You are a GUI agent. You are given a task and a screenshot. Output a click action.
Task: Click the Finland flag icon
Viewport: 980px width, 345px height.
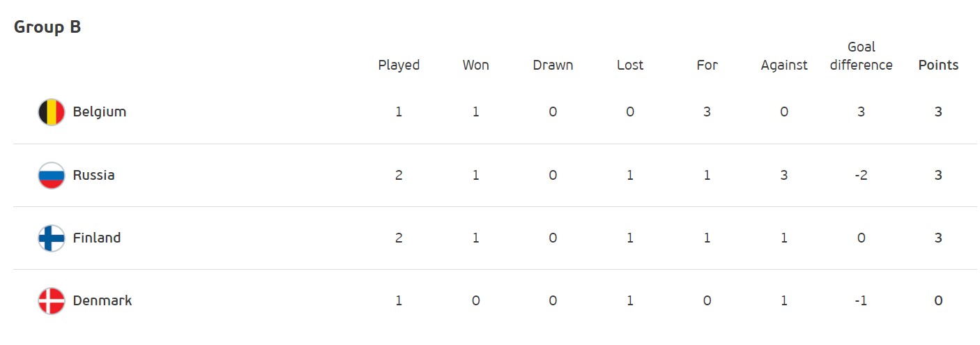pos(51,238)
